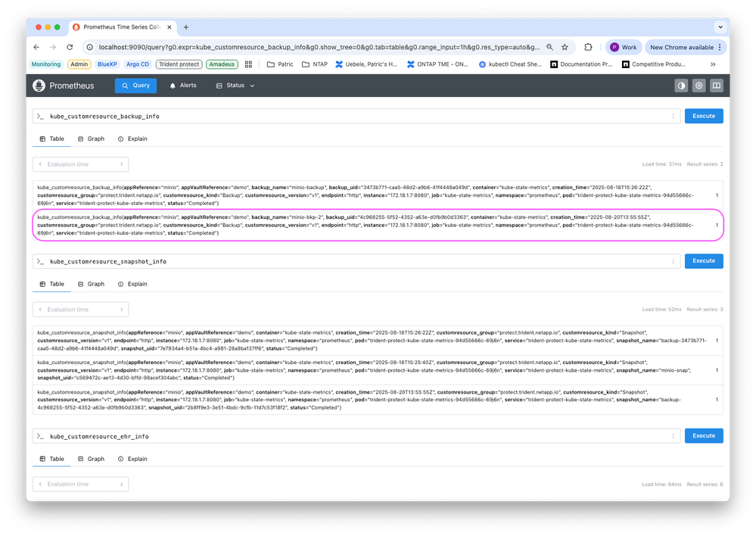The width and height of the screenshot is (756, 536).
Task: Open the settings gear icon in Prometheus header
Action: [x=698, y=86]
